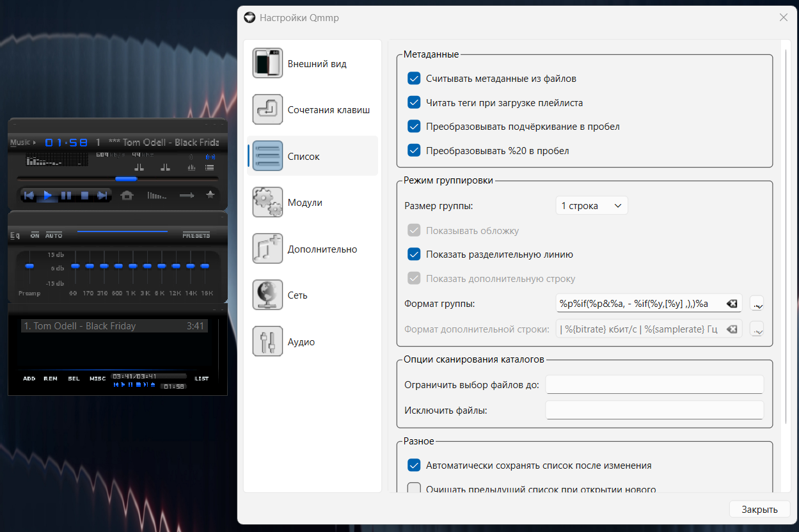Click the star icon in player
The height and width of the screenshot is (532, 799).
click(210, 195)
